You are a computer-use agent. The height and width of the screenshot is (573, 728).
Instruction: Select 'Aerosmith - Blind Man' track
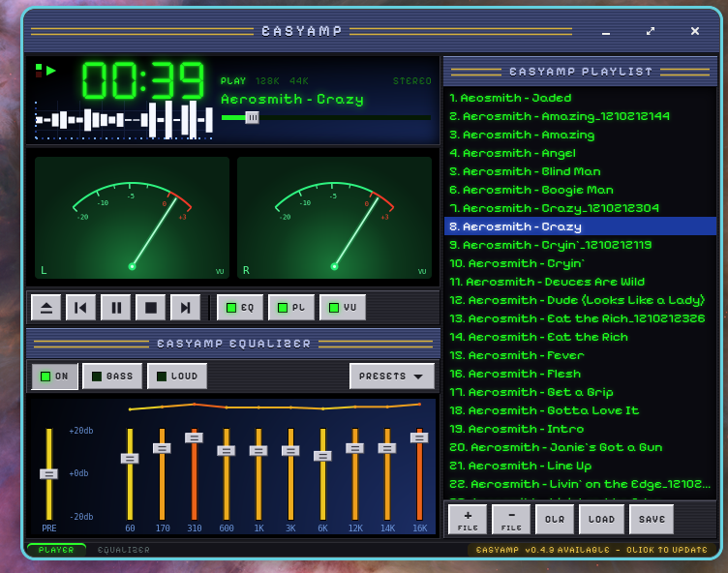[x=580, y=171]
